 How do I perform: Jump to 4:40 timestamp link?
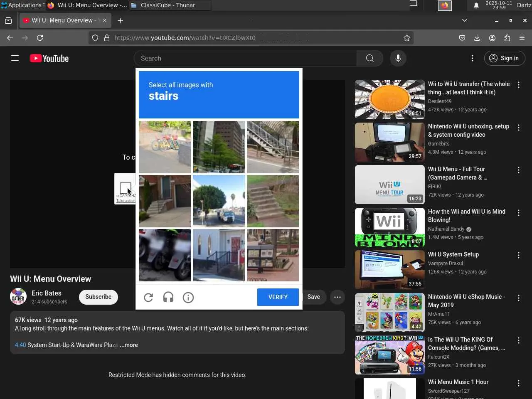tap(20, 345)
